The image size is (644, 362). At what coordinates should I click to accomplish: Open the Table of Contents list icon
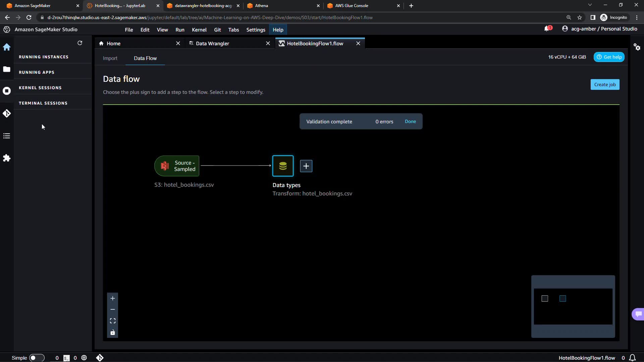click(7, 136)
